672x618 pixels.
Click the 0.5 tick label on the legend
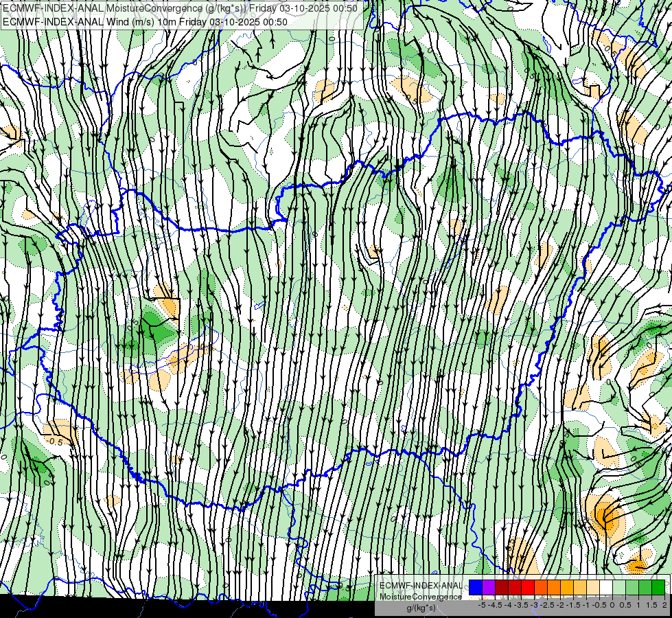[x=625, y=605]
